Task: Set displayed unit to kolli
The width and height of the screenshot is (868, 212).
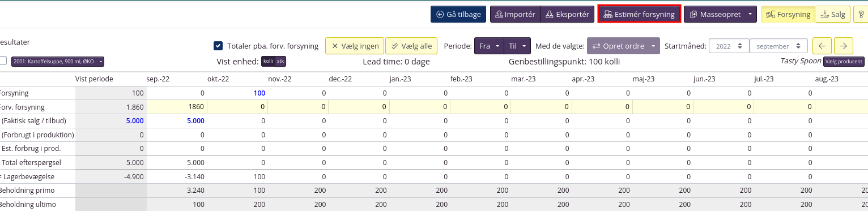Action: click(x=268, y=61)
